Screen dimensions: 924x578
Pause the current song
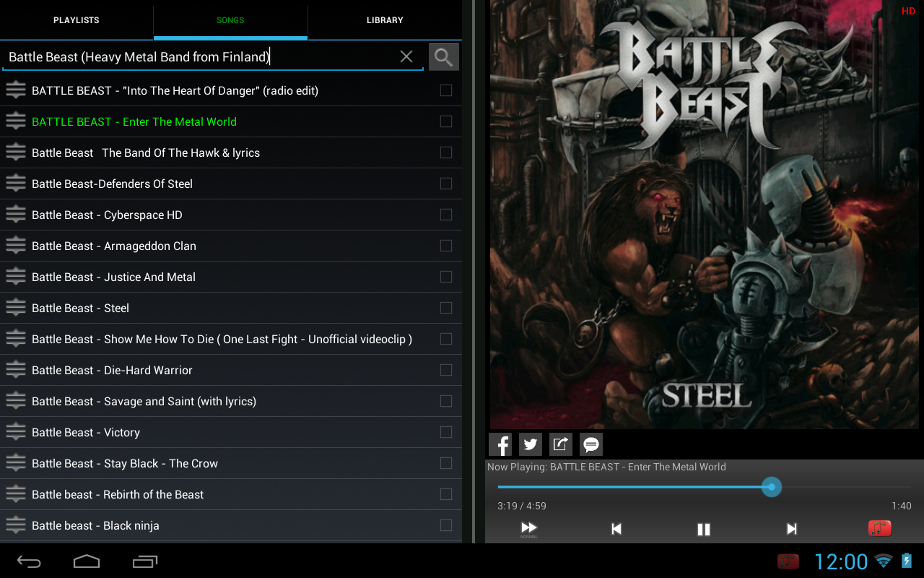click(704, 530)
